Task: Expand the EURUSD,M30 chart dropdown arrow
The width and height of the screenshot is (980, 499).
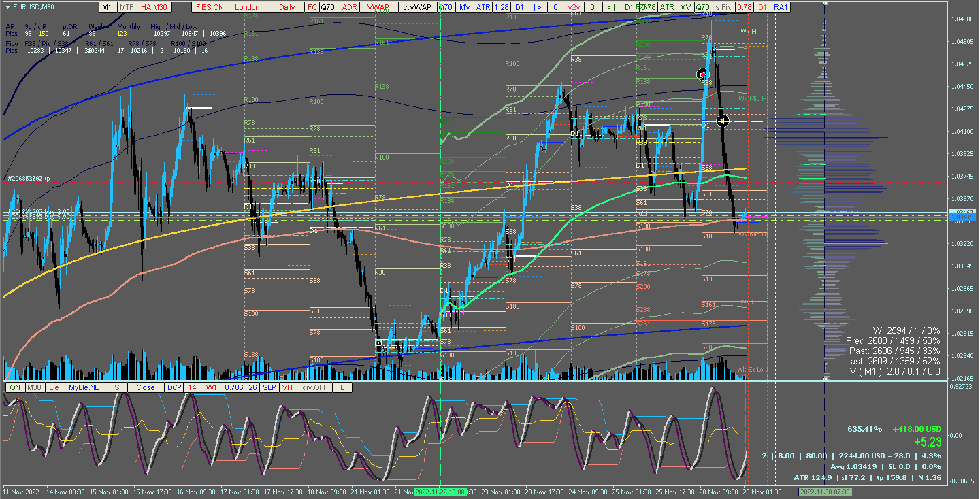Action: tap(7, 7)
